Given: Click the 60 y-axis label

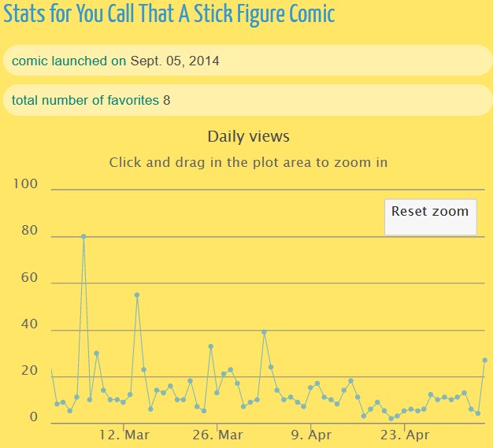Looking at the screenshot, I should pyautogui.click(x=29, y=277).
